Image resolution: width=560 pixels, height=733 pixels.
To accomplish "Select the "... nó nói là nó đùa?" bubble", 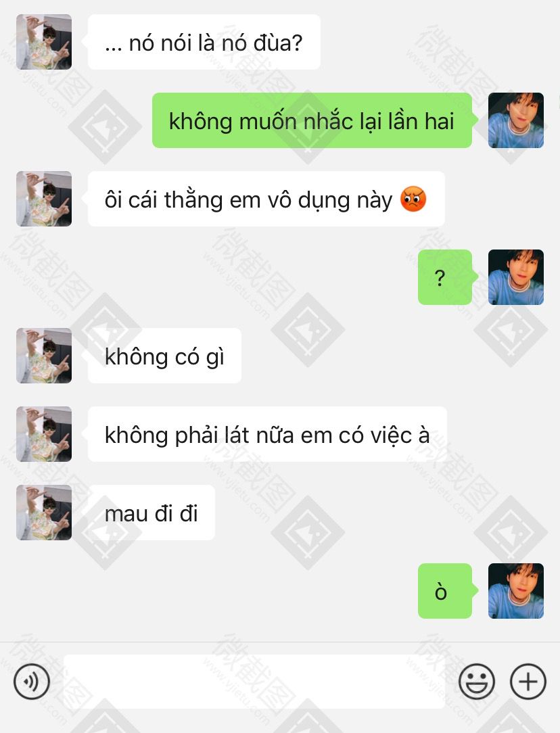I will pyautogui.click(x=204, y=42).
